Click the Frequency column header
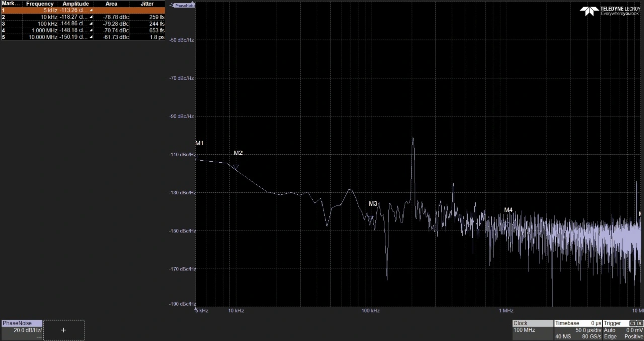 (40, 4)
